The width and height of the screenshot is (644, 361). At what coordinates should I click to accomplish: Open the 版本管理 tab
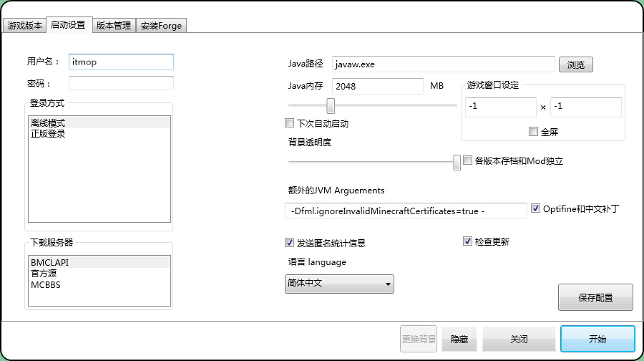113,26
